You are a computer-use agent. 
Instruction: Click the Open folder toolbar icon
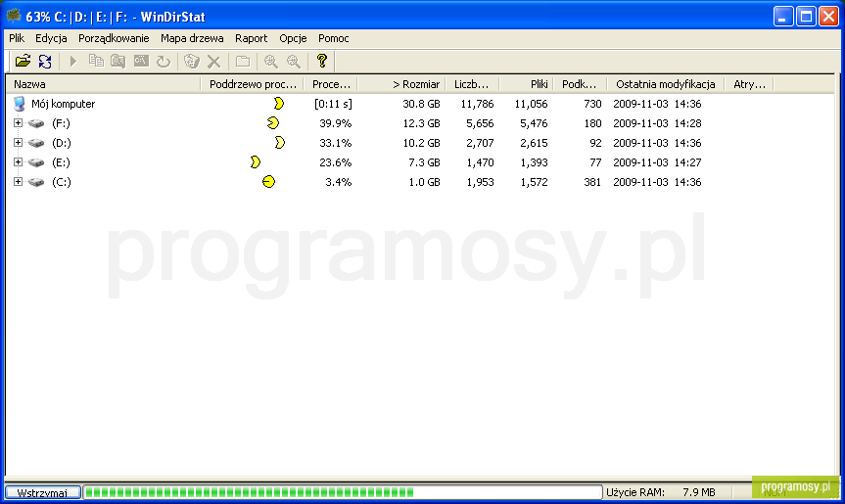pos(23,61)
